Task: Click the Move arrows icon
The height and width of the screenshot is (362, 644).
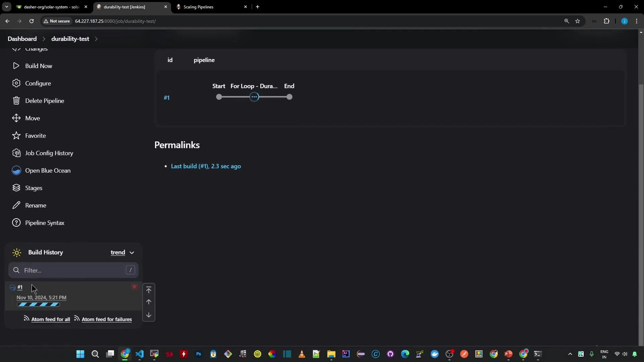Action: [16, 118]
